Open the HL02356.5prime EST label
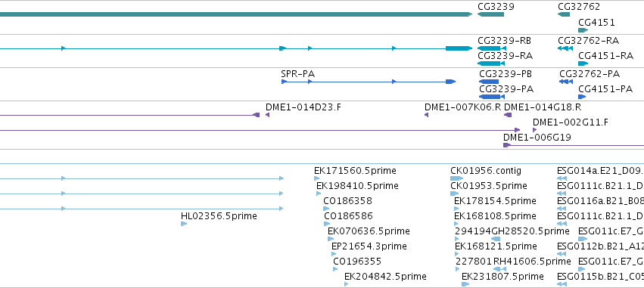Screen dimensions: 644x288 click(219, 215)
